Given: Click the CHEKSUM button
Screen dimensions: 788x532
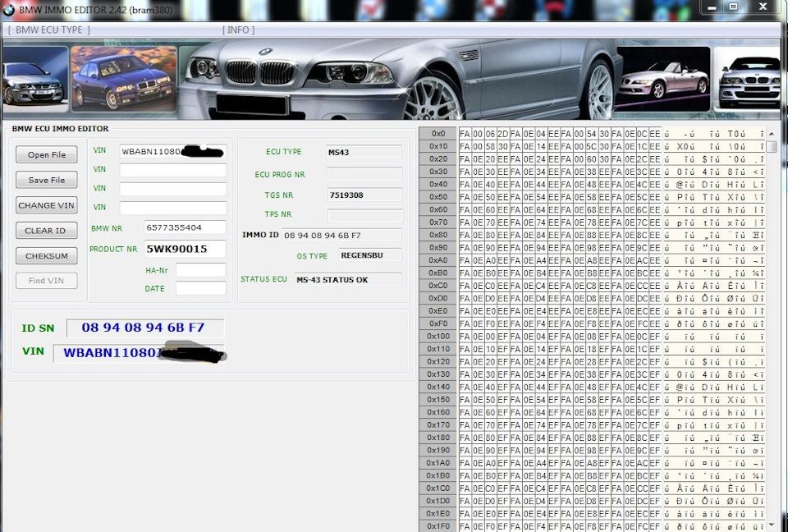Looking at the screenshot, I should click(47, 255).
